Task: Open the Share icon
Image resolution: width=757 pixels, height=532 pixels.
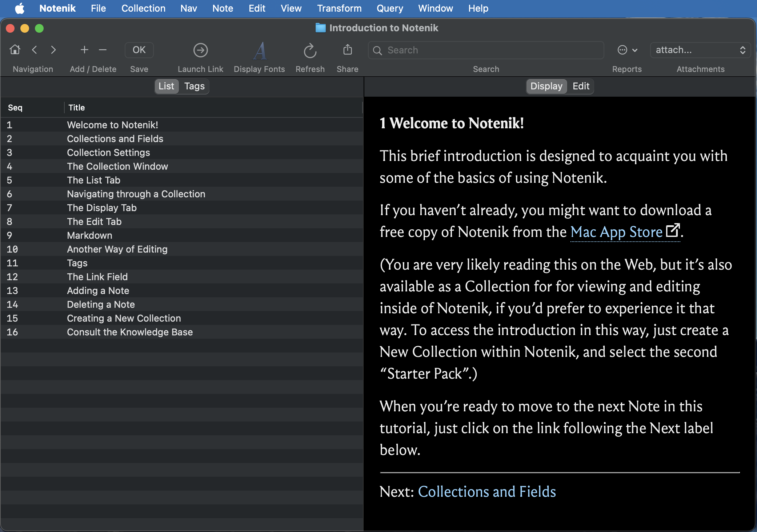Action: pos(347,50)
